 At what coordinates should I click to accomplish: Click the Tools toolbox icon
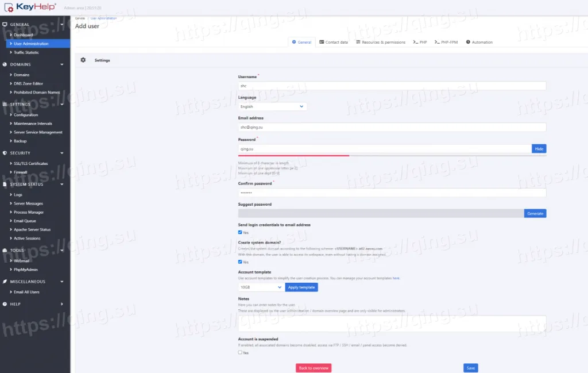click(5, 250)
